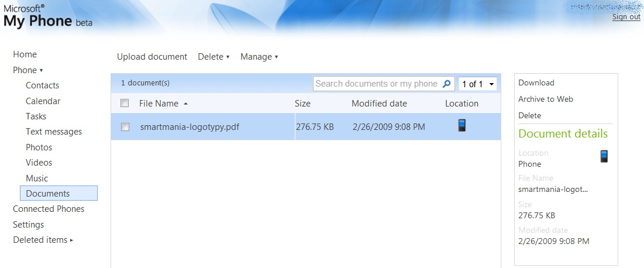Expand Deleted items in sidebar

43,240
